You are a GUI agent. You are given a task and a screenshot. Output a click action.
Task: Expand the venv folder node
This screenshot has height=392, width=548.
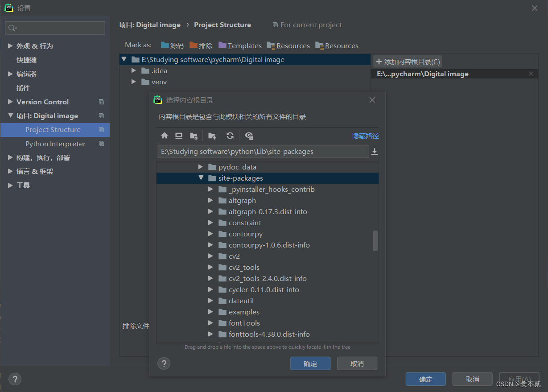tap(133, 82)
